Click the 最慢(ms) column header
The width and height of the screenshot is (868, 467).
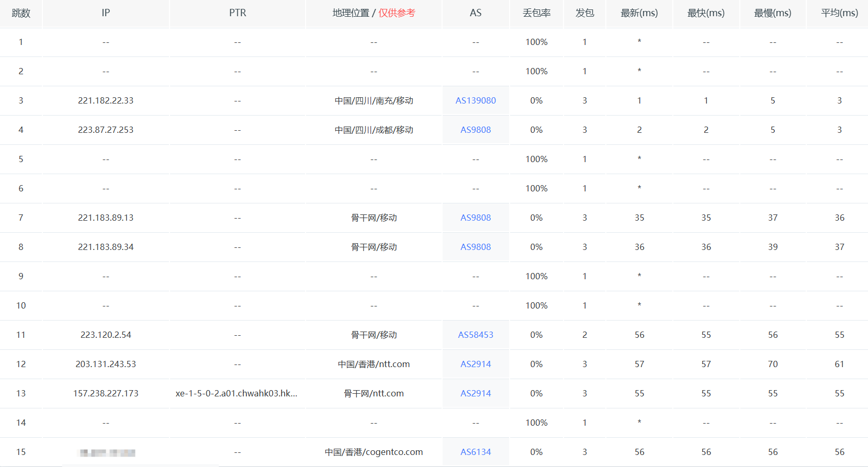[772, 13]
